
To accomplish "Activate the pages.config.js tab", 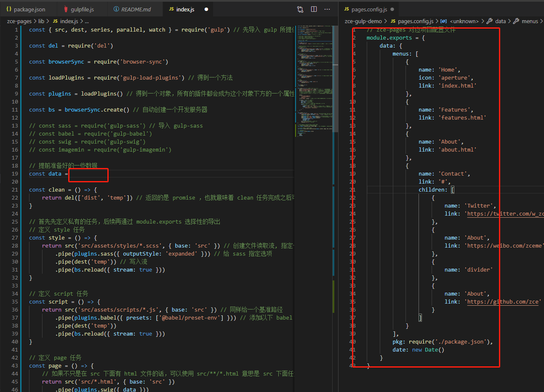I will [x=369, y=9].
